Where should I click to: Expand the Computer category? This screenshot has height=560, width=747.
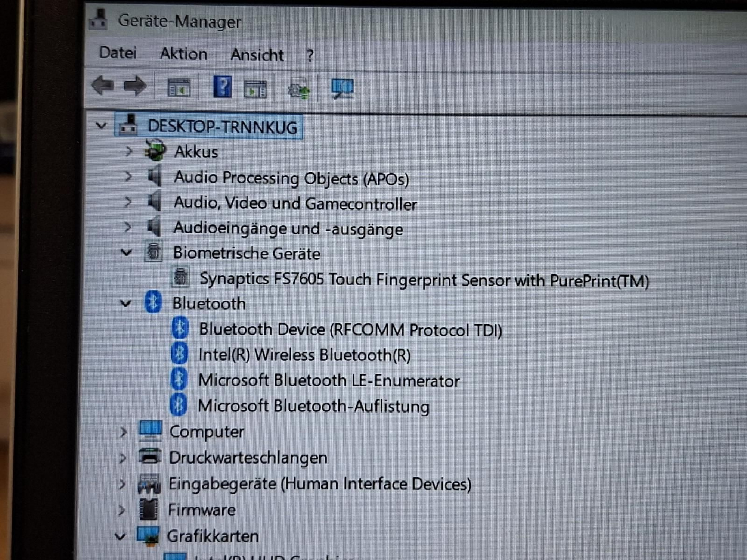pyautogui.click(x=123, y=432)
